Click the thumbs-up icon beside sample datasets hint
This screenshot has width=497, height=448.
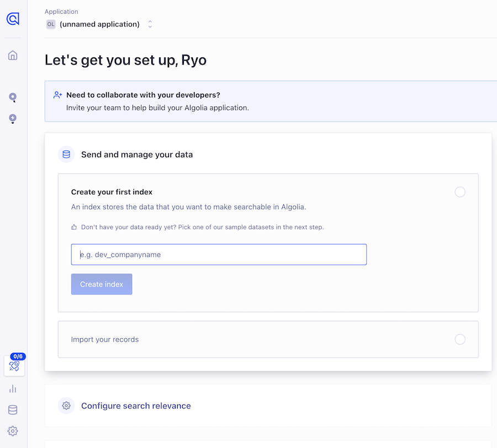coord(74,227)
